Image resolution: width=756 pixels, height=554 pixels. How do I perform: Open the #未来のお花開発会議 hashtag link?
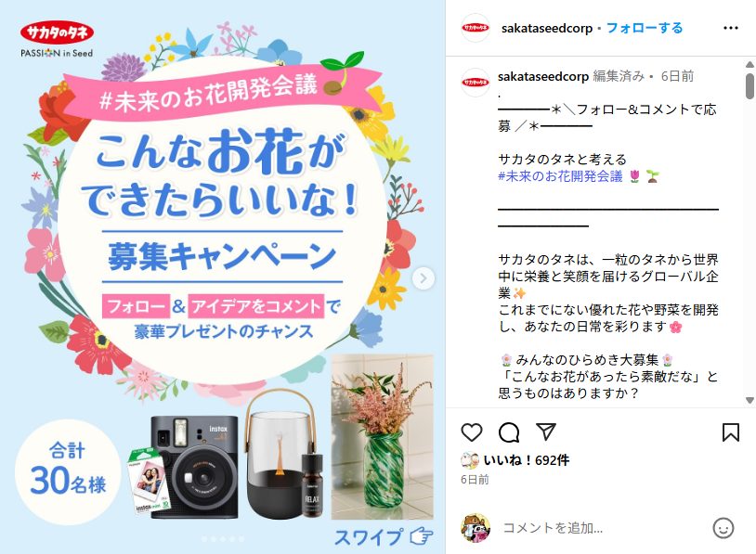[560, 176]
